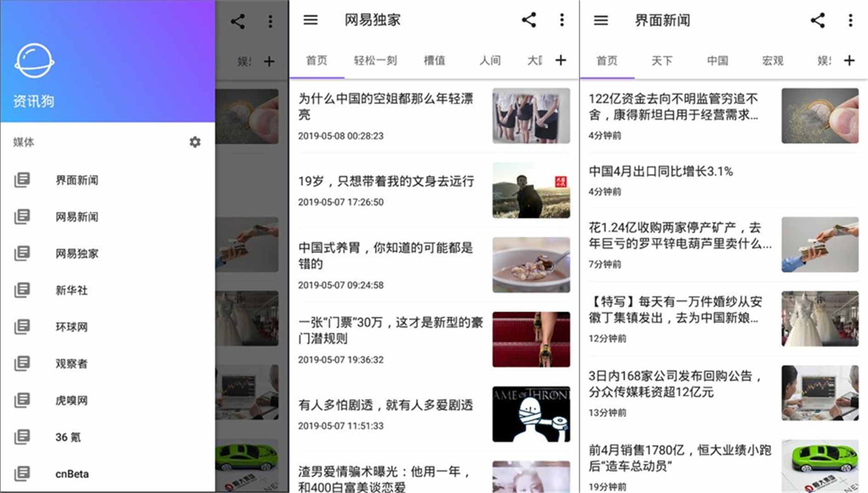Tap laptop stock chart thumbnail in 界面新闻
This screenshot has width=868, height=493.
820,393
